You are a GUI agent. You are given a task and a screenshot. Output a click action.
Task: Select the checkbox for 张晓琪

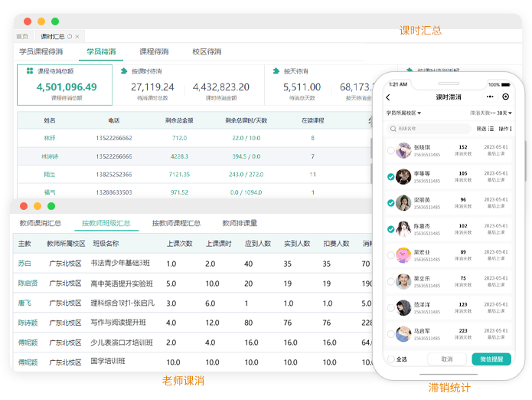coord(390,150)
